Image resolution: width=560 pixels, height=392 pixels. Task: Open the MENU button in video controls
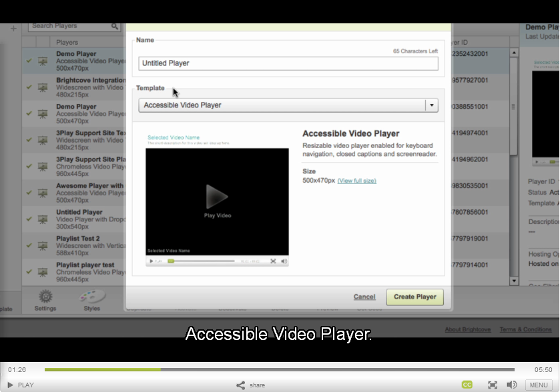click(539, 385)
